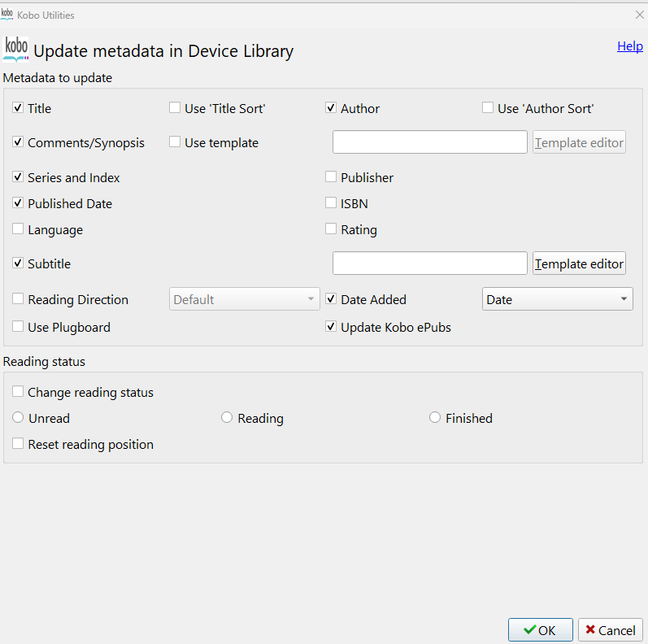Viewport: 648px width, 644px height.
Task: Enable the Rating checkbox
Action: click(331, 229)
